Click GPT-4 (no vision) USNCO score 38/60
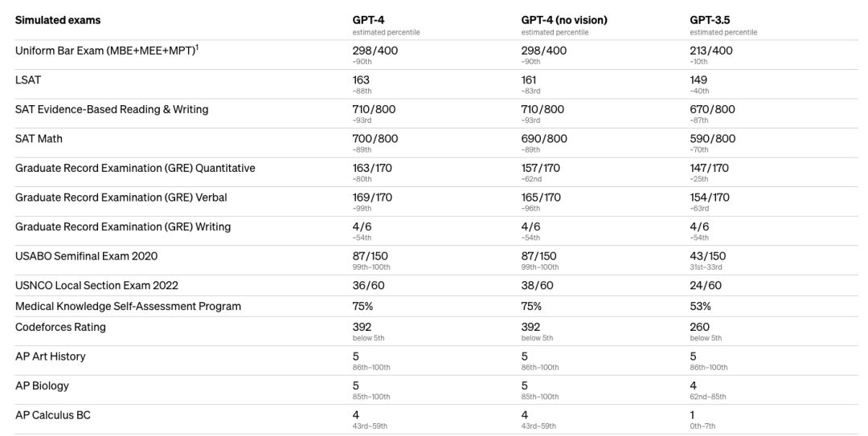The height and width of the screenshot is (436, 868). [538, 286]
